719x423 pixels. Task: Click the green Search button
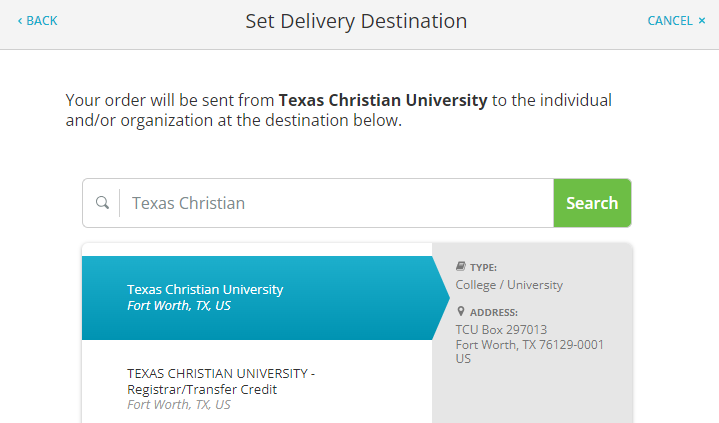point(592,203)
